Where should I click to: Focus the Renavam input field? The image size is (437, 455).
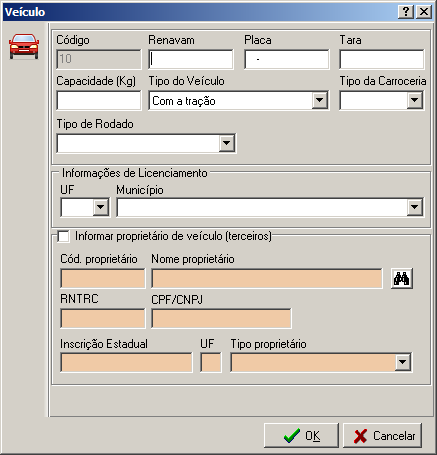coord(191,59)
